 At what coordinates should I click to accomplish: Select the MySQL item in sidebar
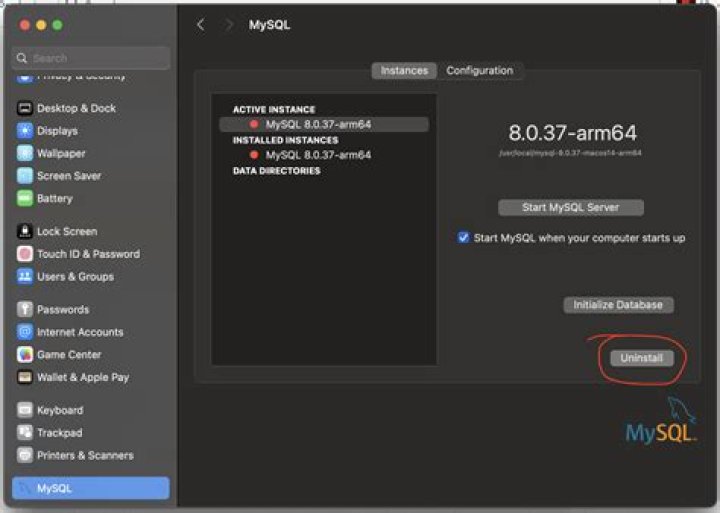click(x=91, y=488)
